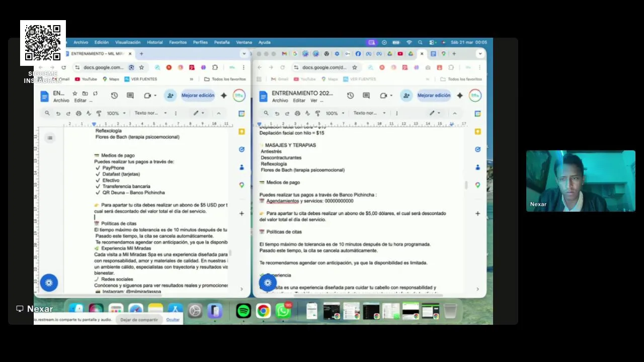644x362 pixels.
Task: Click Mejorar edición in left Docs window
Action: pos(198,96)
